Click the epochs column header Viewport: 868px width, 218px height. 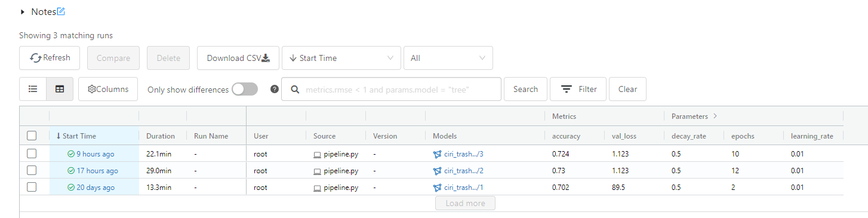[743, 136]
